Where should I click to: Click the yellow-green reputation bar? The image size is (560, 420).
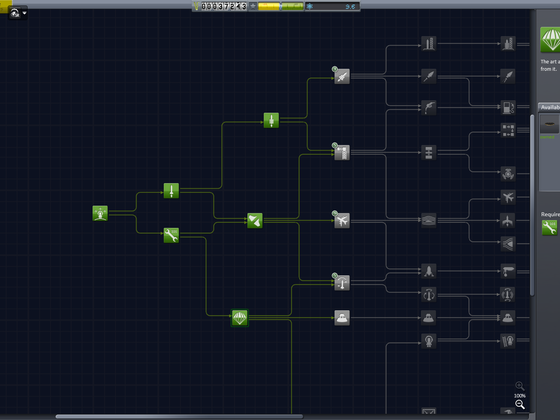(x=281, y=6)
